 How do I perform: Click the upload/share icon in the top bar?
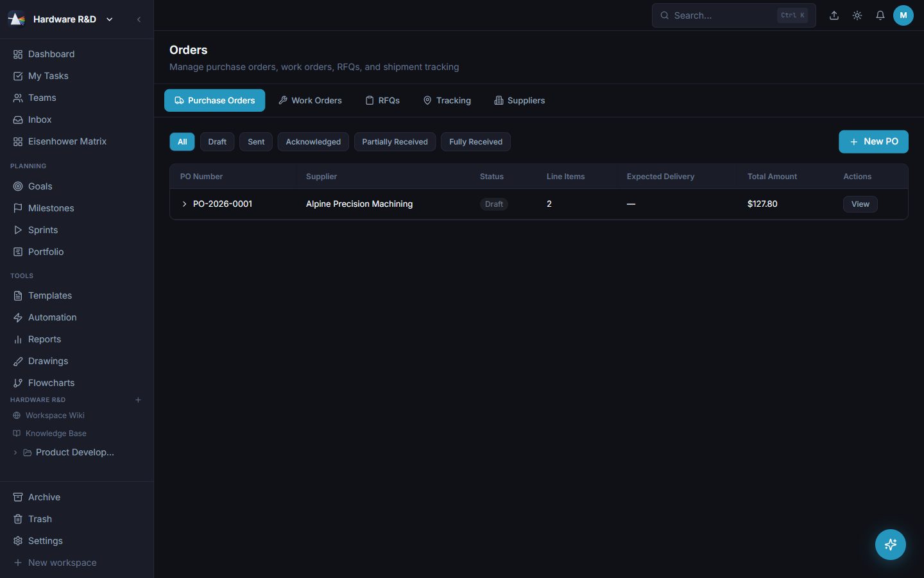834,15
